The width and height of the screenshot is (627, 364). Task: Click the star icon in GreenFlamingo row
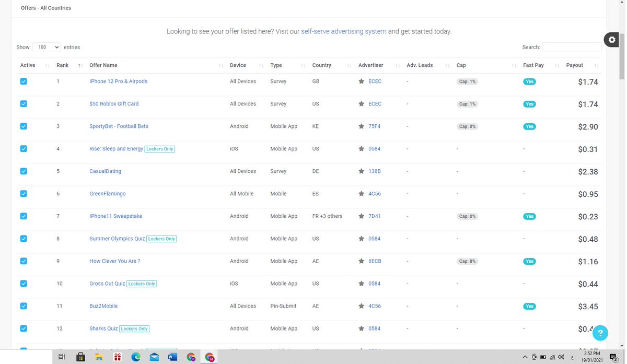362,194
